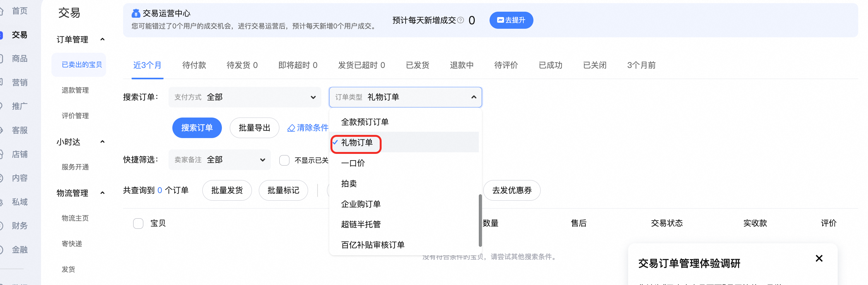The height and width of the screenshot is (285, 868).
Task: Go to 首页 in the left navigation
Action: [20, 11]
